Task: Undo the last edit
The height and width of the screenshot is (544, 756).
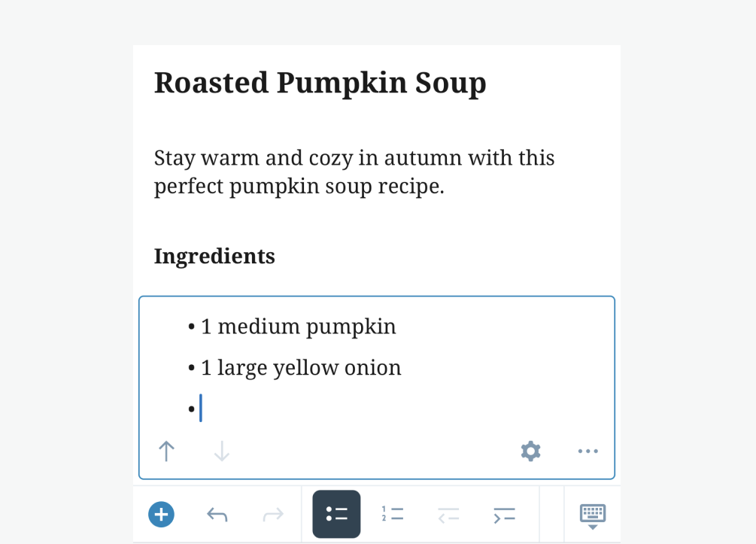Action: (217, 515)
